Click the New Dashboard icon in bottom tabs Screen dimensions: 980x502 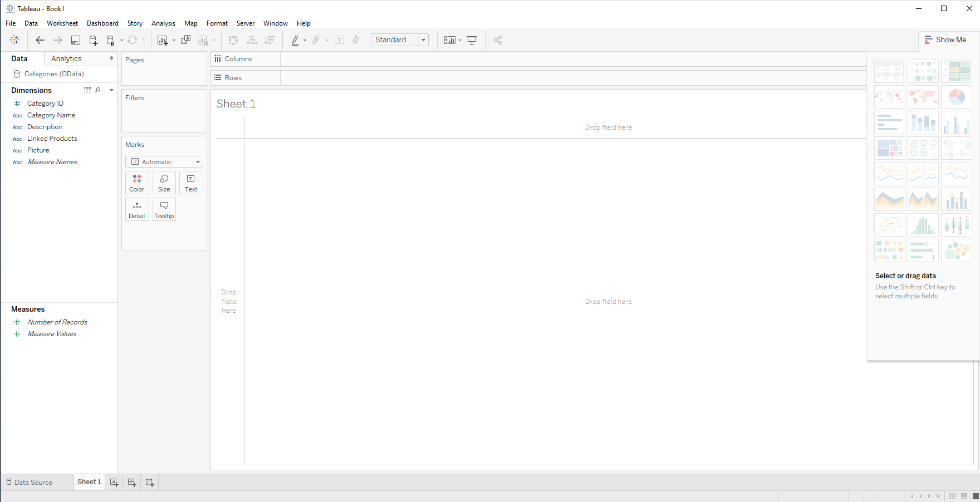pyautogui.click(x=132, y=483)
